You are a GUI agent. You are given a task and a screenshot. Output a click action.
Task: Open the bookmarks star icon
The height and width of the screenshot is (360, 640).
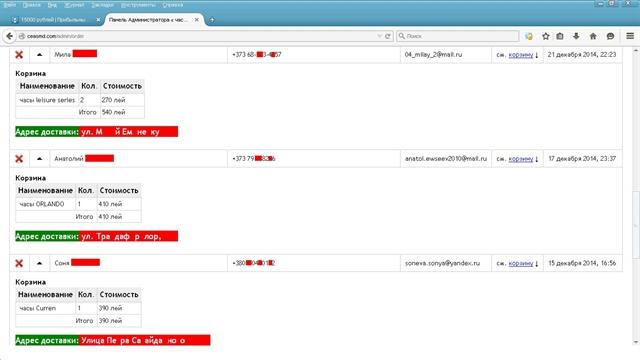pos(545,36)
